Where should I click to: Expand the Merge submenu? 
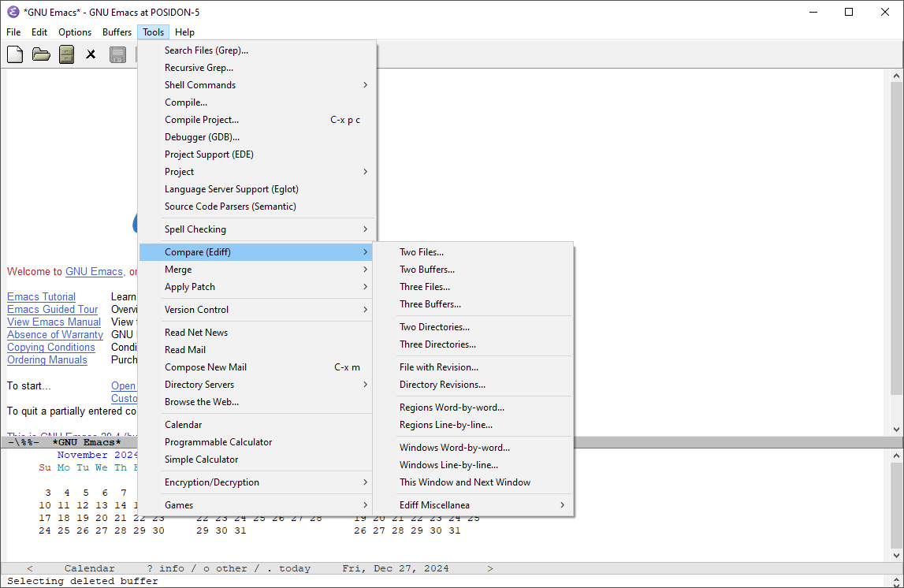coord(257,270)
